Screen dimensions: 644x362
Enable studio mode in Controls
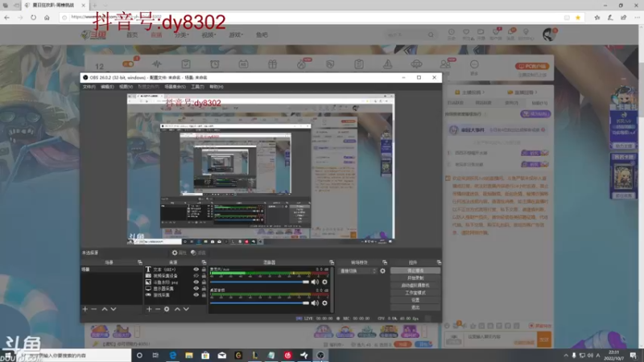415,293
